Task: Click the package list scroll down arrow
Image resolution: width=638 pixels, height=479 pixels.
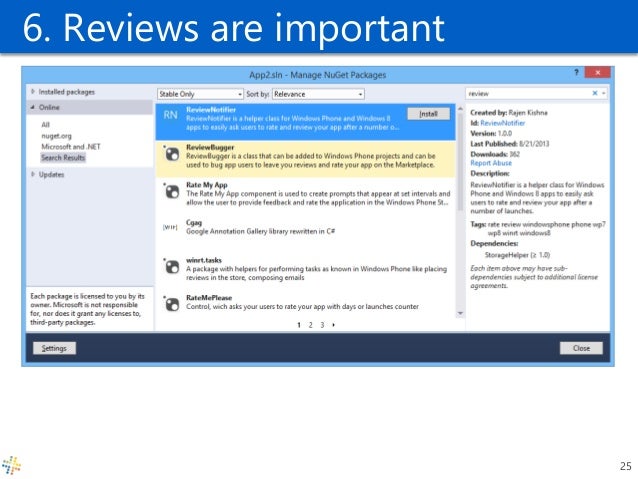Action: [x=461, y=313]
